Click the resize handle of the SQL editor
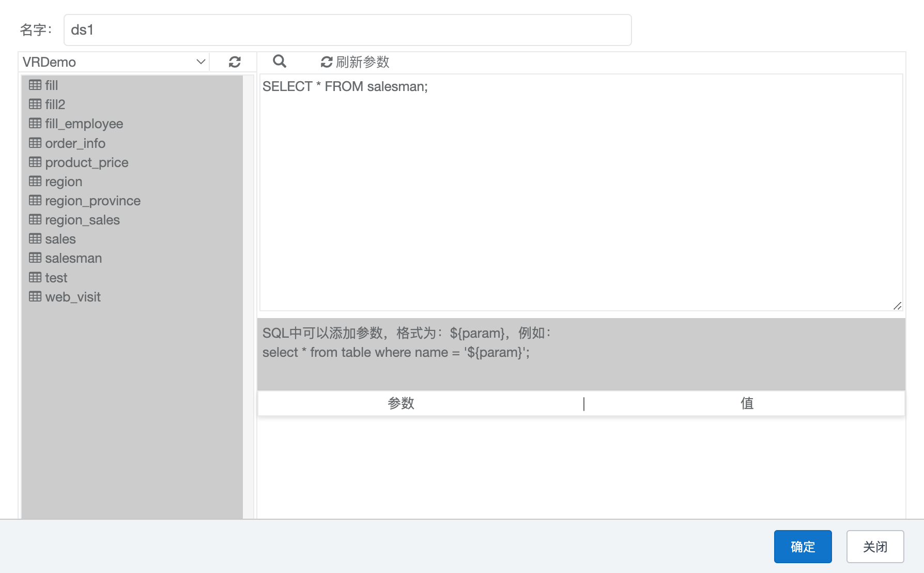This screenshot has height=573, width=924. point(898,306)
